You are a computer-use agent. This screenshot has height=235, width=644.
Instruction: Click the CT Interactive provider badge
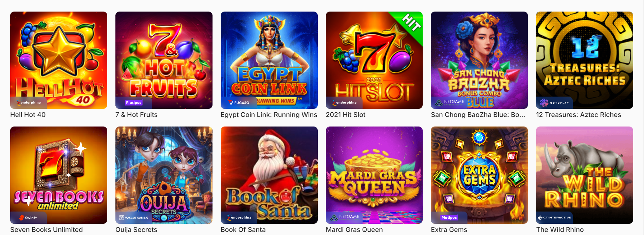click(x=554, y=218)
